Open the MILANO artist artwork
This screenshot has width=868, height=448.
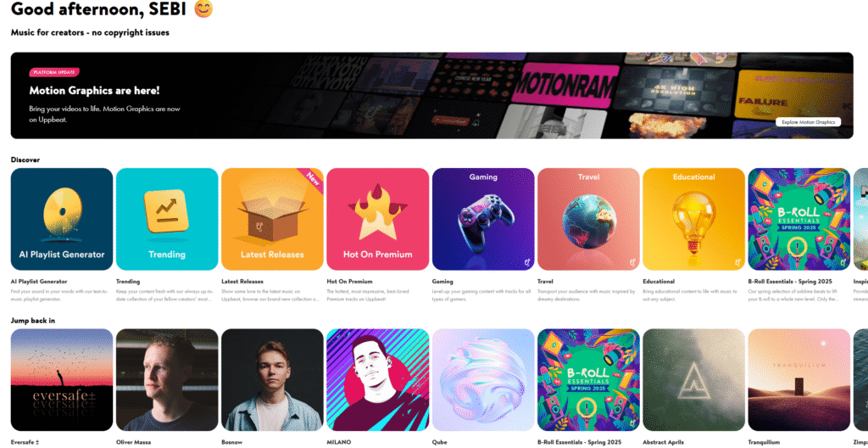[377, 380]
